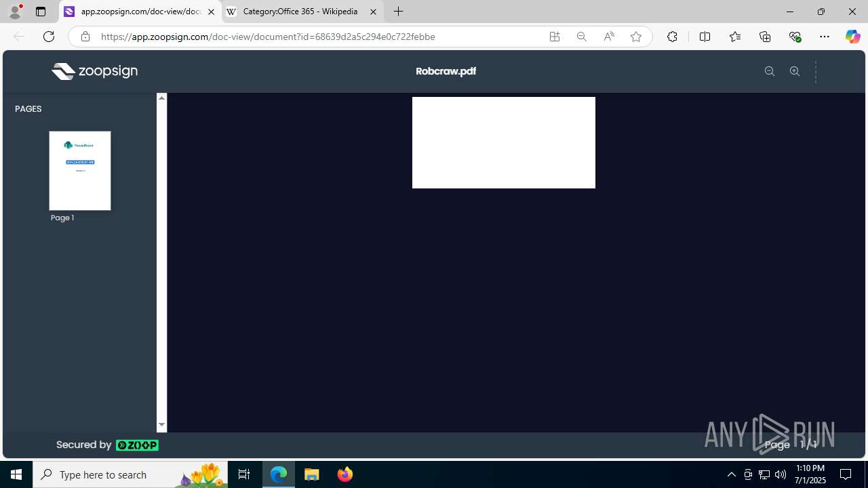Click the zoopsign logo
This screenshot has height=488, width=868.
click(94, 71)
